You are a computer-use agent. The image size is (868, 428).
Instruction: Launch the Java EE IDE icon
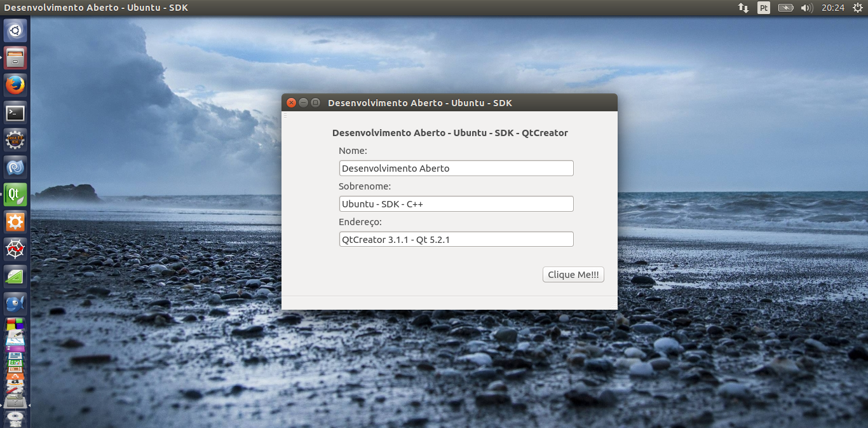pos(15,140)
